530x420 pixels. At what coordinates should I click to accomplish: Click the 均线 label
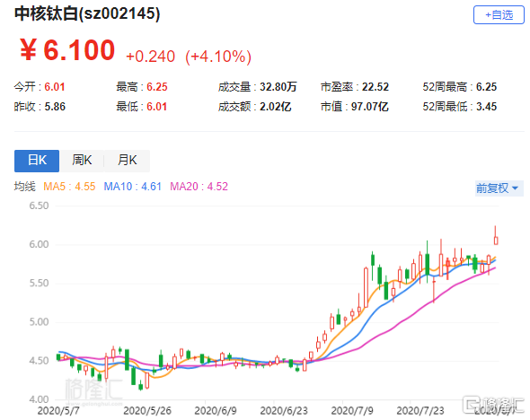pyautogui.click(x=24, y=187)
